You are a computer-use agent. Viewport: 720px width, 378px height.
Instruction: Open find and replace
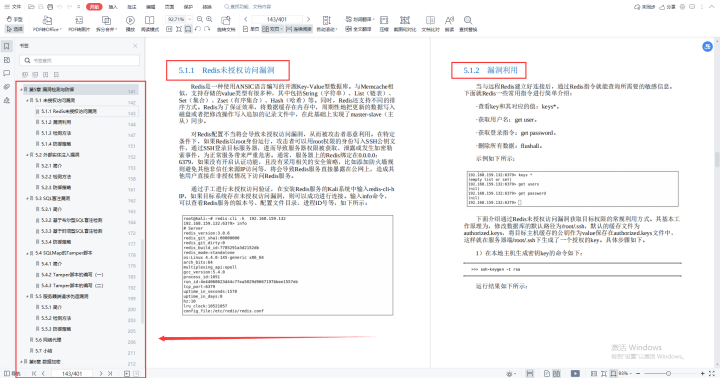click(468, 23)
